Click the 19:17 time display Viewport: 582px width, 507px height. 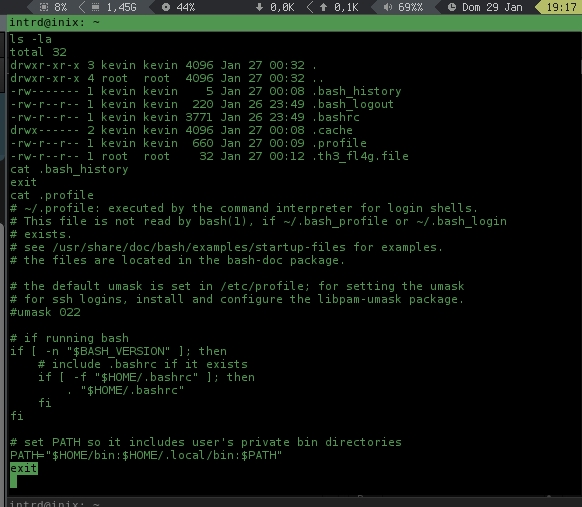coord(562,7)
